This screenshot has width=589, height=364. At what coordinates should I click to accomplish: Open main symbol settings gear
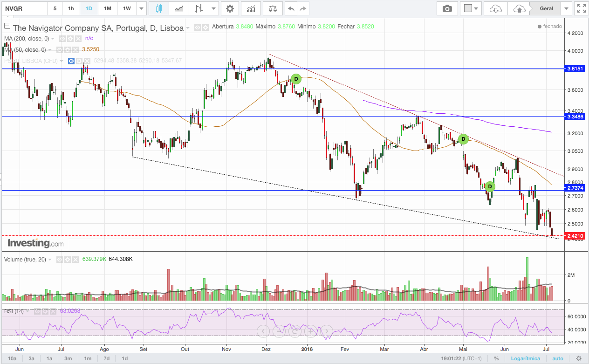coord(205,27)
